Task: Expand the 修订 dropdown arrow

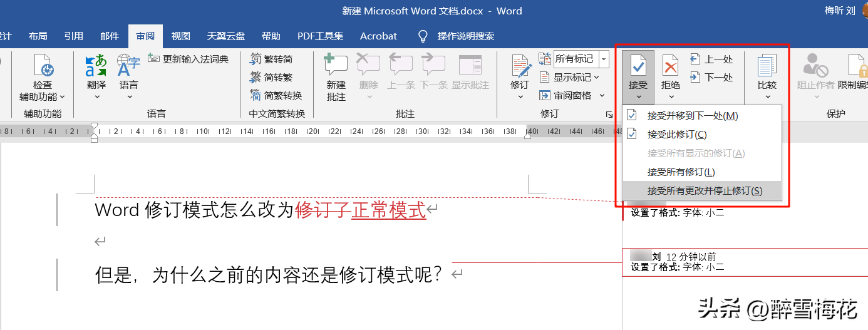Action: 521,97
